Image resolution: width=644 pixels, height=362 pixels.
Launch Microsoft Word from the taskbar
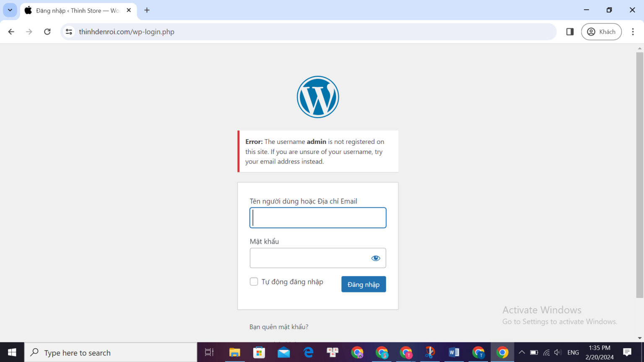(454, 352)
